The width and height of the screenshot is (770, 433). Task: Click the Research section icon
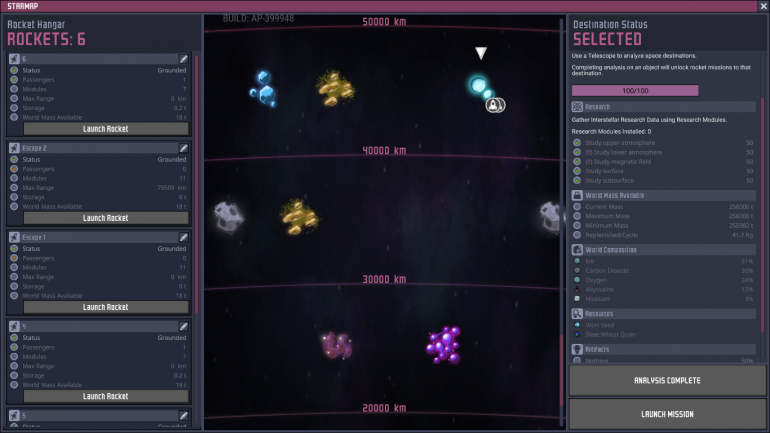[x=577, y=107]
